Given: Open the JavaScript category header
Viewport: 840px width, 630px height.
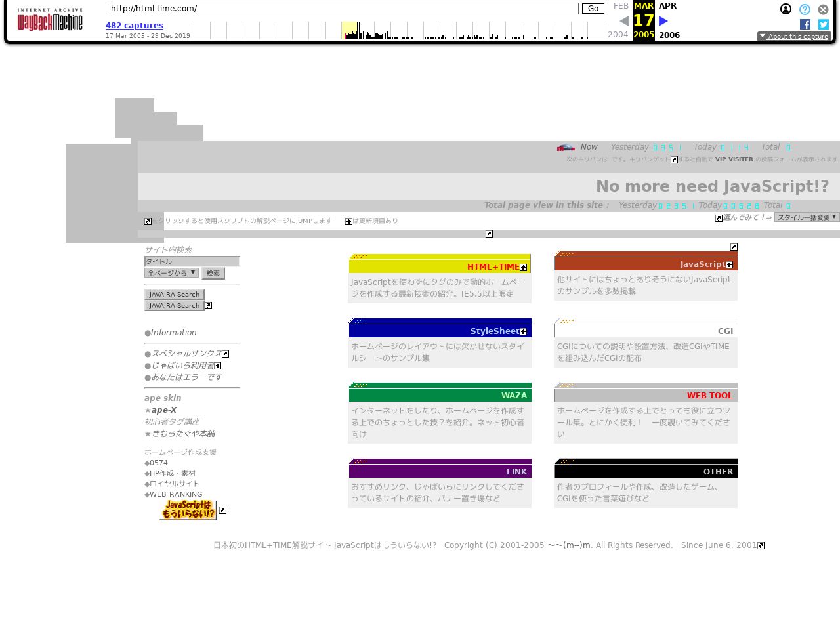Looking at the screenshot, I should (x=645, y=264).
